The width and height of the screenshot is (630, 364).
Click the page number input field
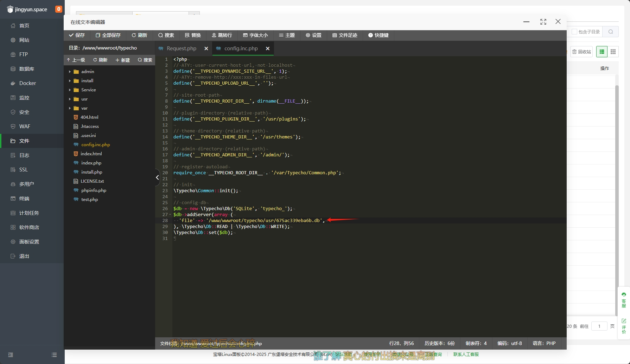coord(599,326)
